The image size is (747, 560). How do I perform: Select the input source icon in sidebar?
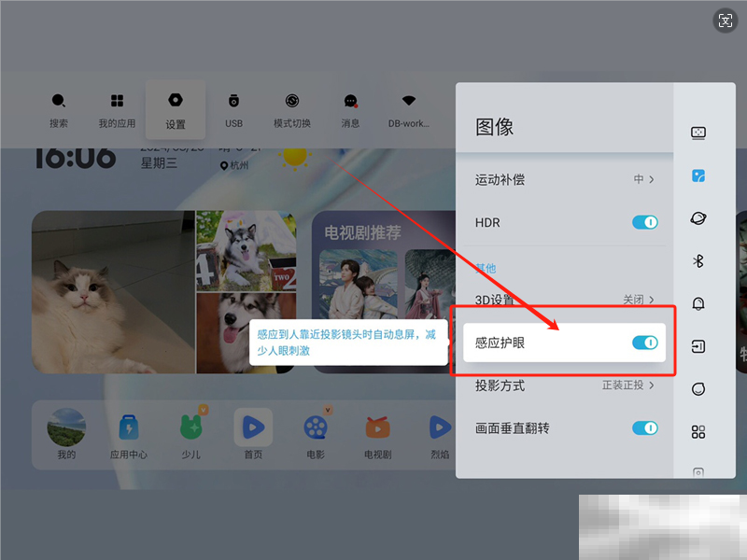coord(698,346)
